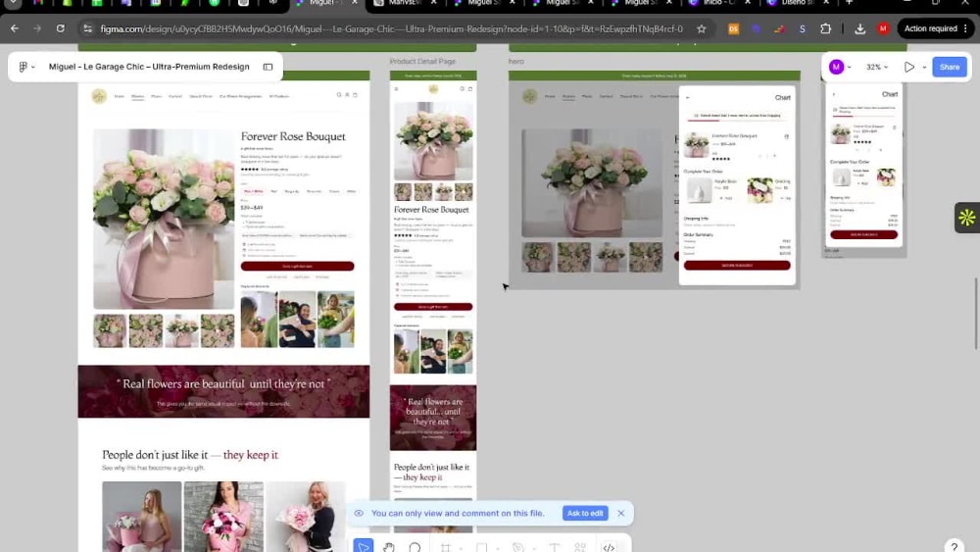The width and height of the screenshot is (980, 552).
Task: Go forward in browser history
Action: (x=37, y=28)
